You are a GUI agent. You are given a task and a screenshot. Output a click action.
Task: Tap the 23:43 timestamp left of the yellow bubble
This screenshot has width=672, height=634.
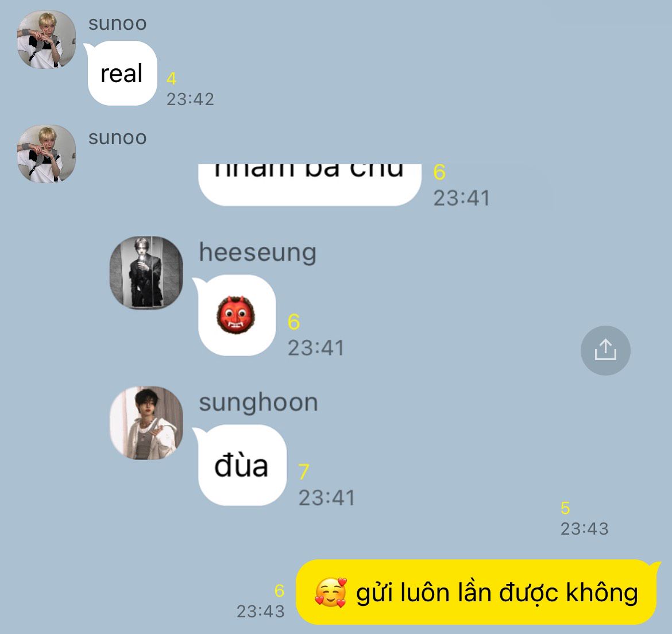(261, 611)
